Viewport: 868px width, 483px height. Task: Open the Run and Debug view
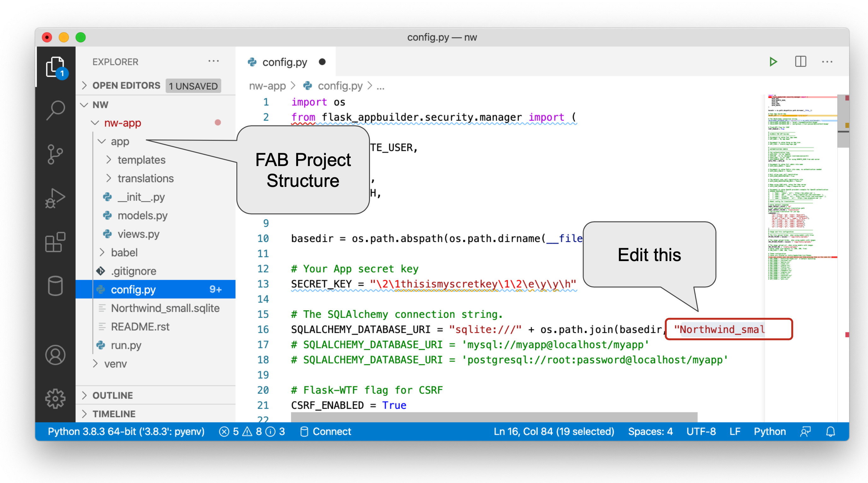pyautogui.click(x=55, y=198)
